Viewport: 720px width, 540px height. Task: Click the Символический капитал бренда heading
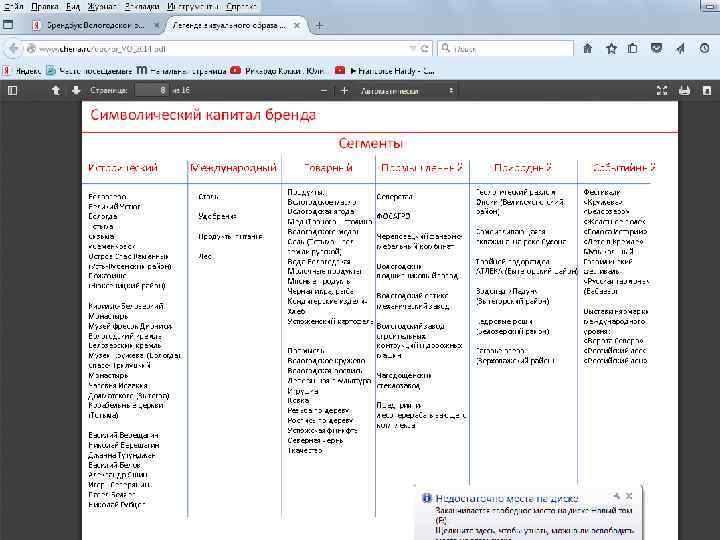coord(203,115)
